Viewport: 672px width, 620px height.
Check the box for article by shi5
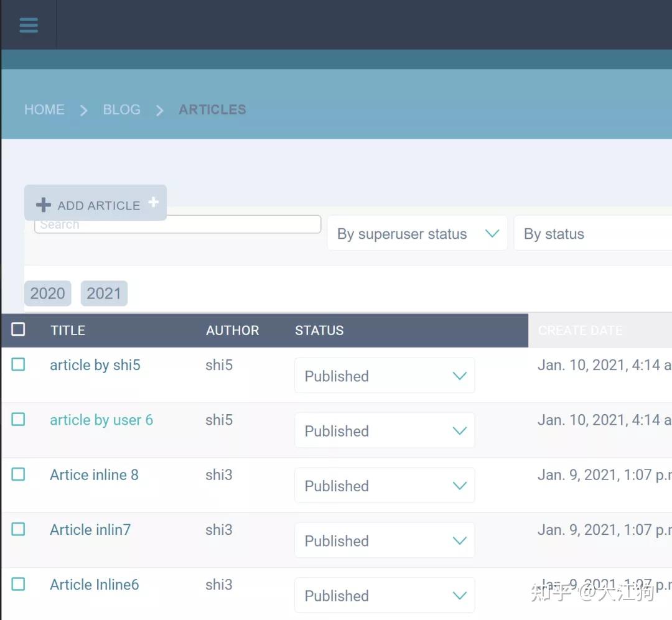tap(18, 364)
